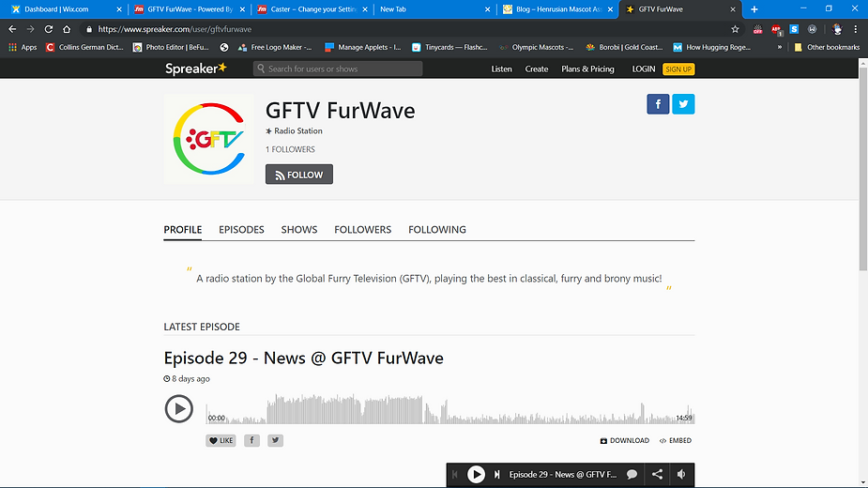Follow the GFTV FurWave station
The width and height of the screenshot is (868, 488).
click(x=299, y=175)
